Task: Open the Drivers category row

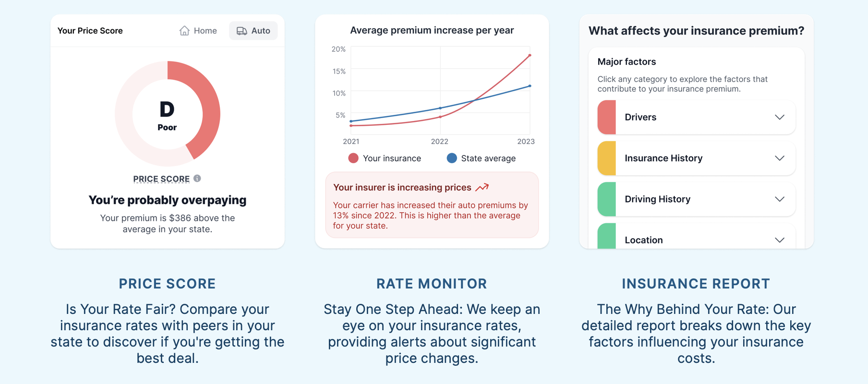Action: coord(697,117)
